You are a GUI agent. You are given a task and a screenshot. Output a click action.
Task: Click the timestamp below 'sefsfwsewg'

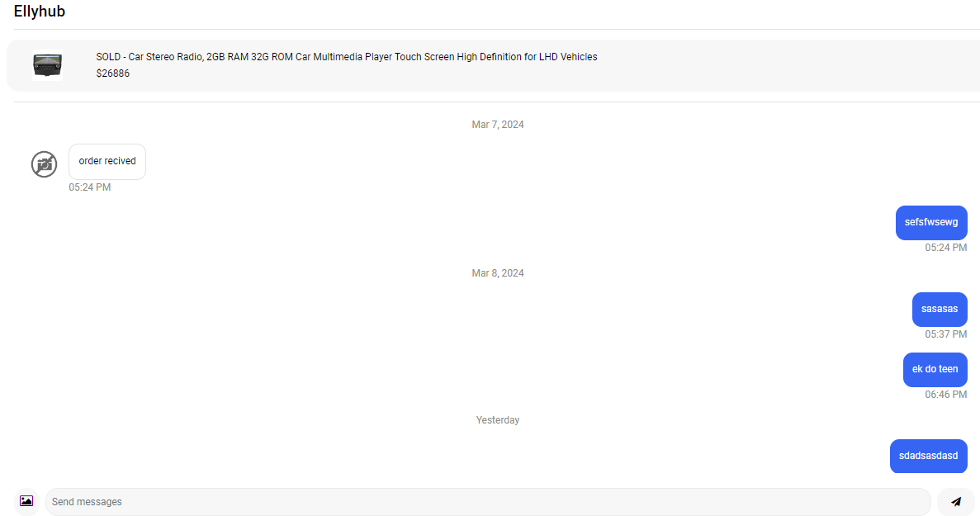point(945,248)
